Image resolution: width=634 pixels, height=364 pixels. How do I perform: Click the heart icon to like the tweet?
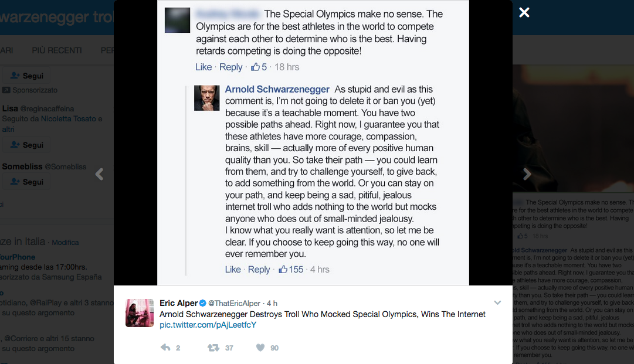tap(259, 348)
